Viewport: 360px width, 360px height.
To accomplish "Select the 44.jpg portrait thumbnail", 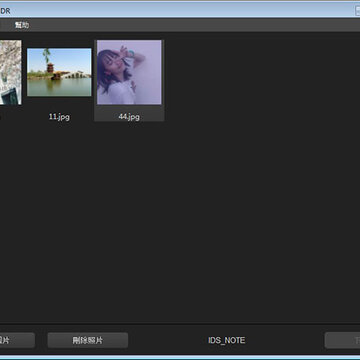I will coord(129,72).
